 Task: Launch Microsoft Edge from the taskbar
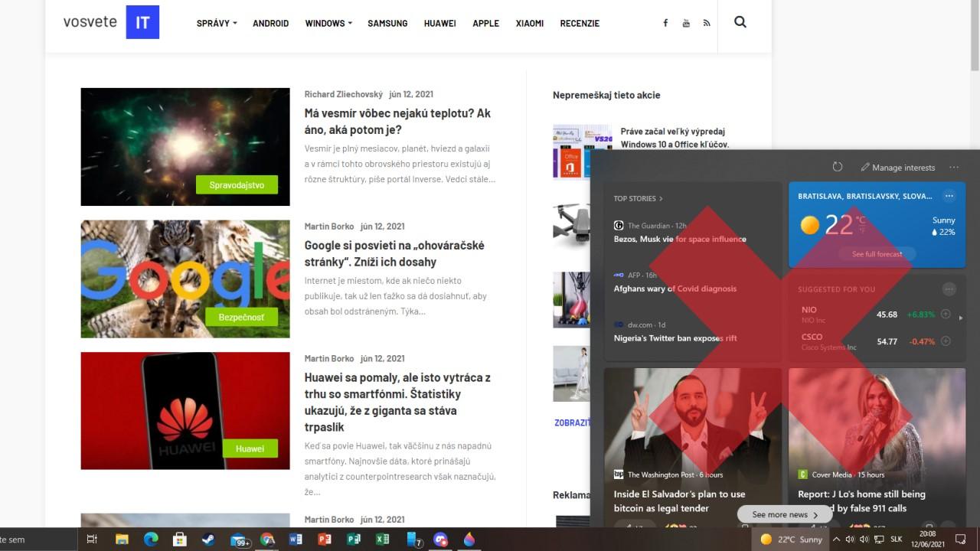(x=151, y=540)
